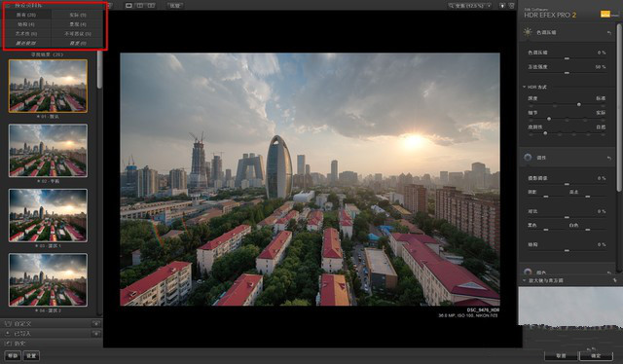623x364 pixels.
Task: Toggle the right panel hide icon
Action: pyautogui.click(x=512, y=6)
